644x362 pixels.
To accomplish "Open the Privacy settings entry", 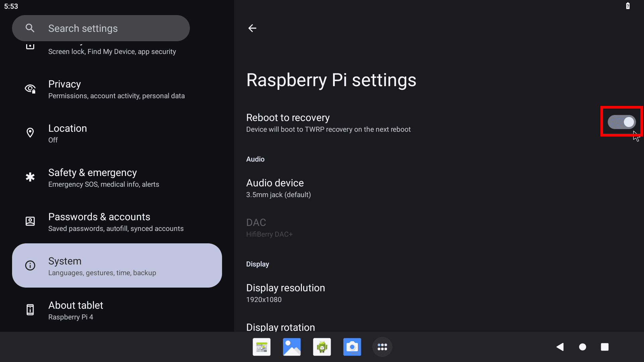I will tap(117, 89).
